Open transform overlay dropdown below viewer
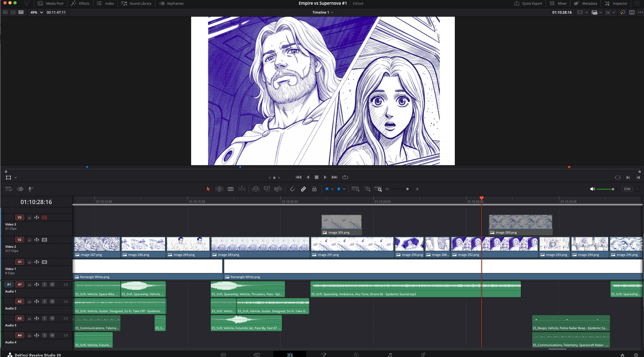 point(16,177)
